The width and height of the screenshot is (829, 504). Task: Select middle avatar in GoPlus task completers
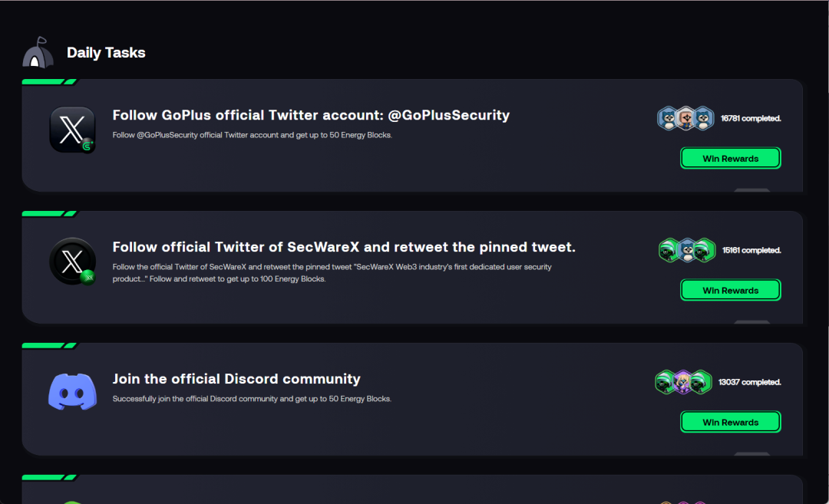click(x=686, y=118)
